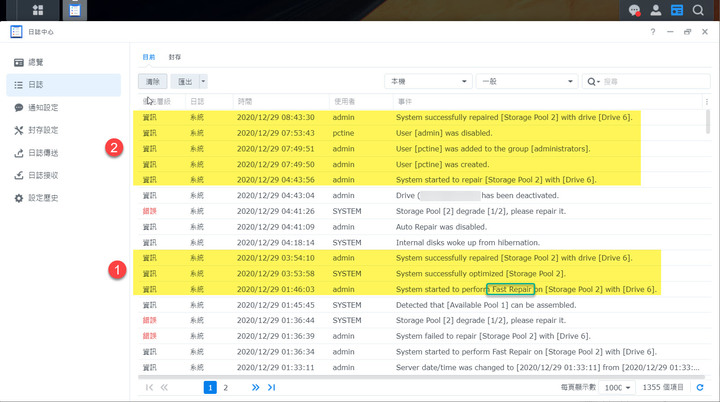Open the 總覽 overview sidebar item
This screenshot has height=402, width=720.
click(x=64, y=62)
